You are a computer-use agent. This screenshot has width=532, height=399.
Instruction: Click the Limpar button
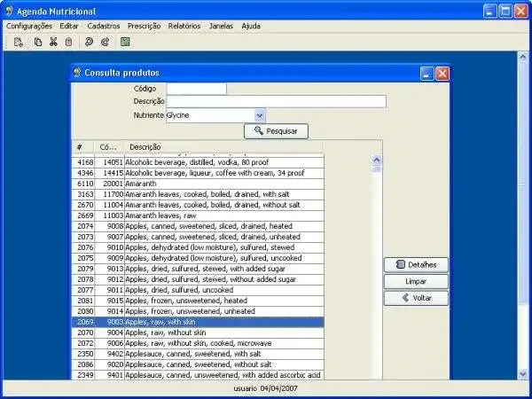[x=416, y=281]
